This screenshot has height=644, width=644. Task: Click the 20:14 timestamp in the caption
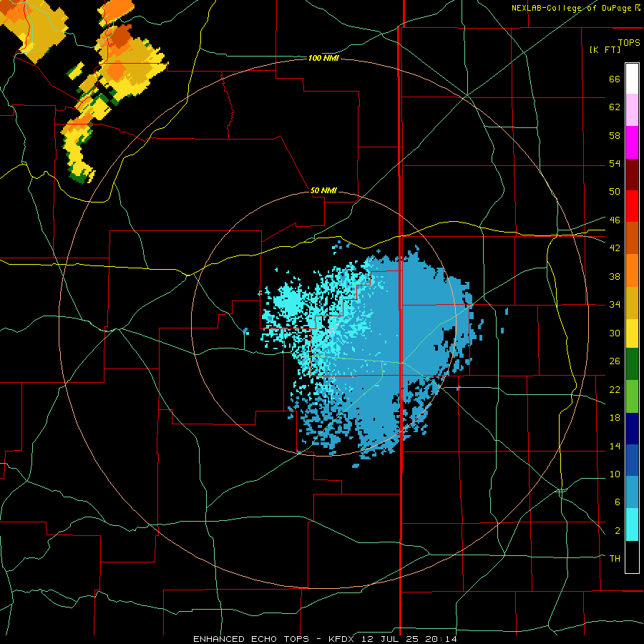(x=441, y=639)
